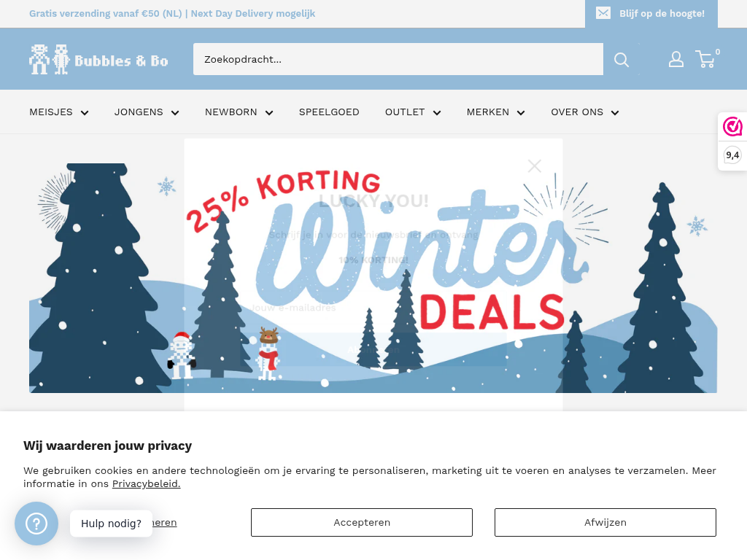
Task: Expand the Jongens dropdown menu
Action: [147, 112]
